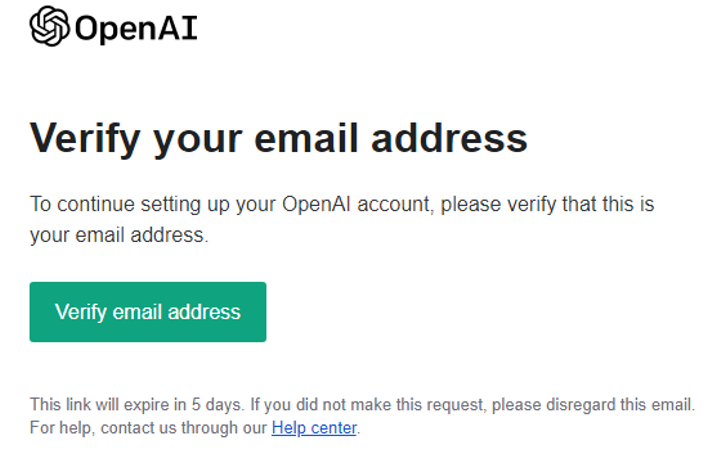Click the OpenAI knot logo icon
This screenshot has height=455, width=713.
pos(50,26)
